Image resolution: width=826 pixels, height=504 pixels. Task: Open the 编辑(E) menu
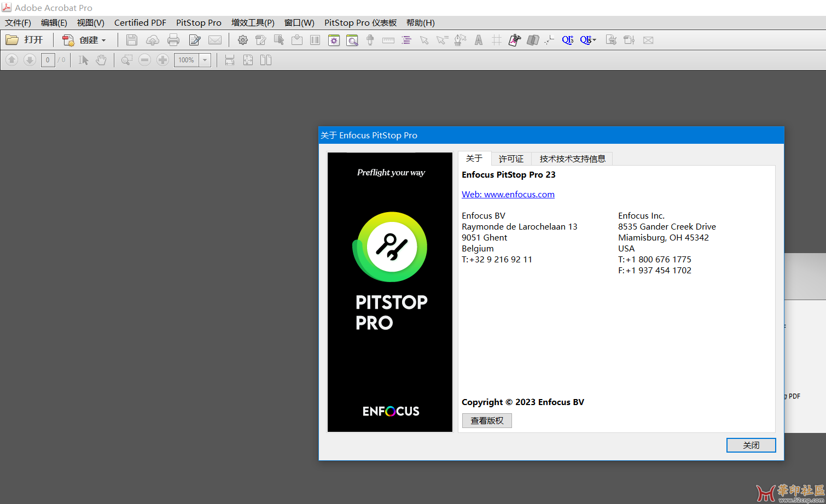[x=54, y=22]
